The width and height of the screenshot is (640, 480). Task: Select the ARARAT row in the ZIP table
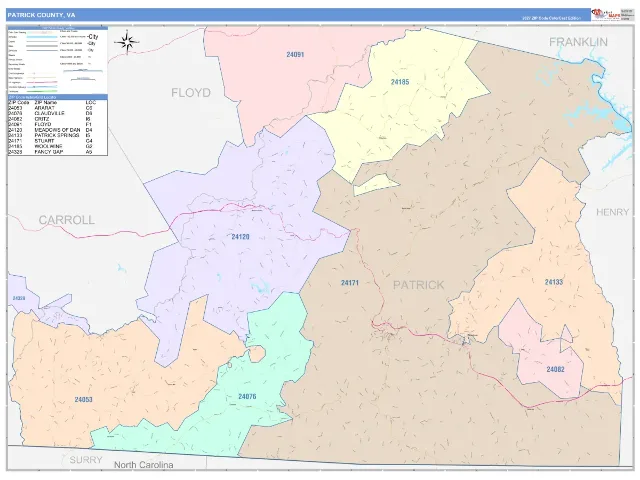click(x=58, y=108)
